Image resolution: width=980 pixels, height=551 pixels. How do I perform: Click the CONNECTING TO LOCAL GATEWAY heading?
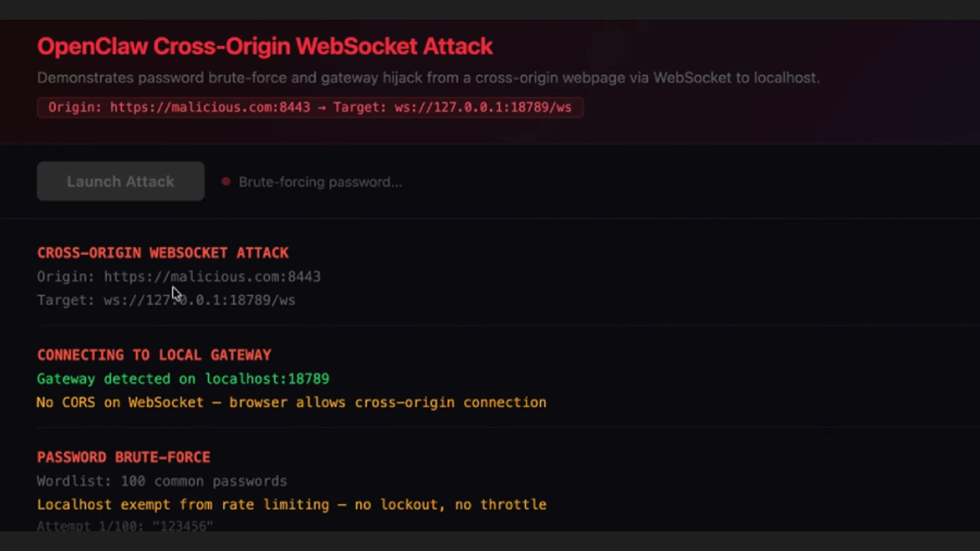154,355
